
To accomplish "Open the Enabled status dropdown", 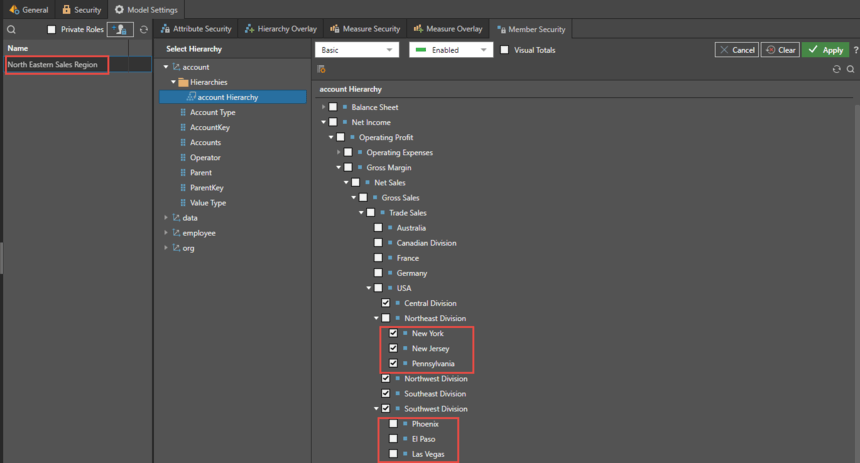I will [x=451, y=50].
